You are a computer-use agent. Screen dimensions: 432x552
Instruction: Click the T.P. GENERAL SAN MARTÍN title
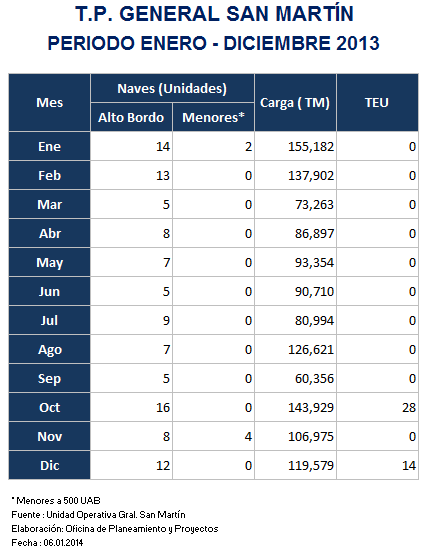coord(214,14)
